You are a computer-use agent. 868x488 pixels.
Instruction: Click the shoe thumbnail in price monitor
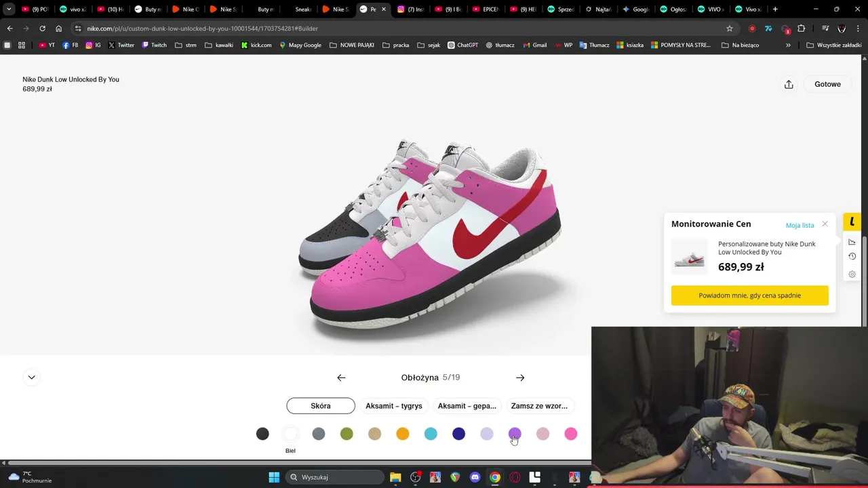click(x=689, y=256)
